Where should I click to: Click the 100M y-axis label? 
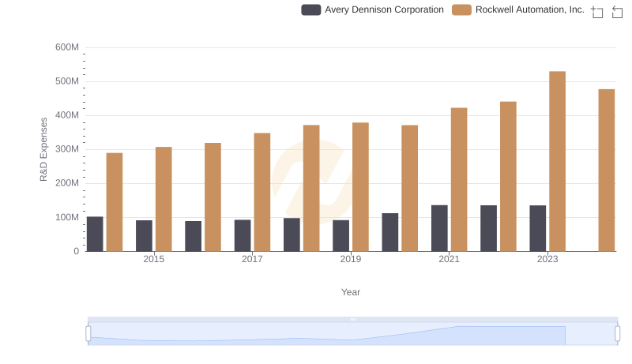pos(67,217)
